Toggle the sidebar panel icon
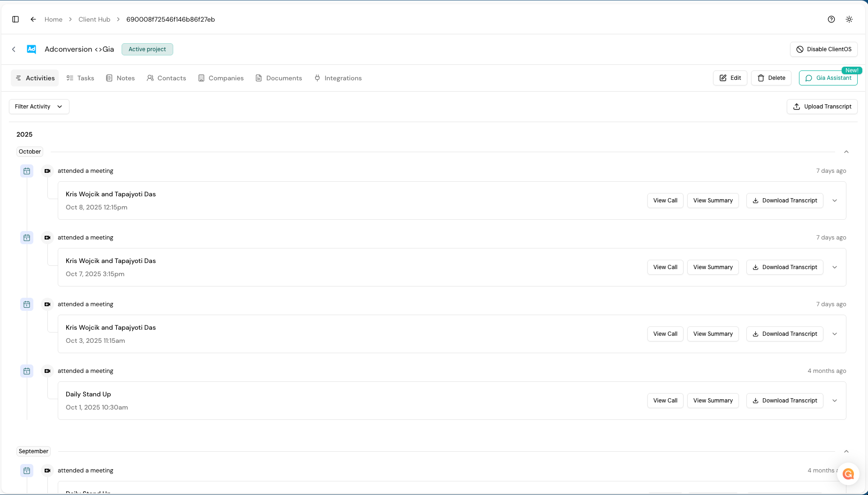The height and width of the screenshot is (495, 868). pos(15,19)
